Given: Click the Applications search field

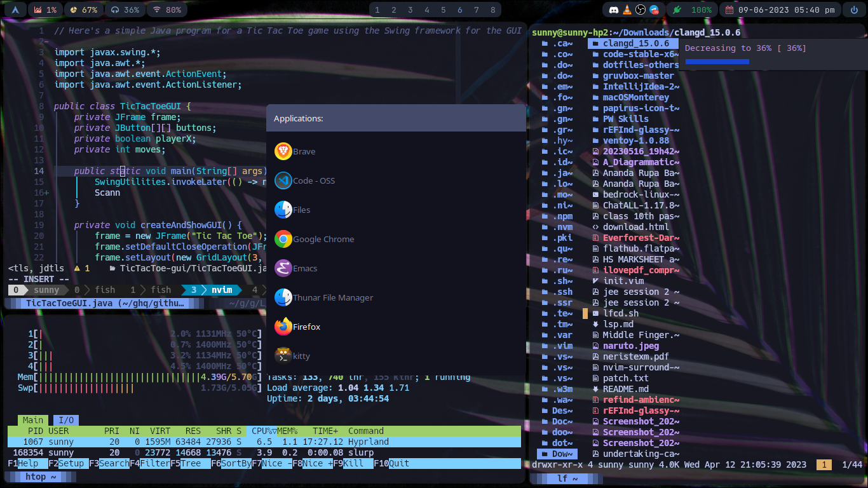Looking at the screenshot, I should [396, 118].
